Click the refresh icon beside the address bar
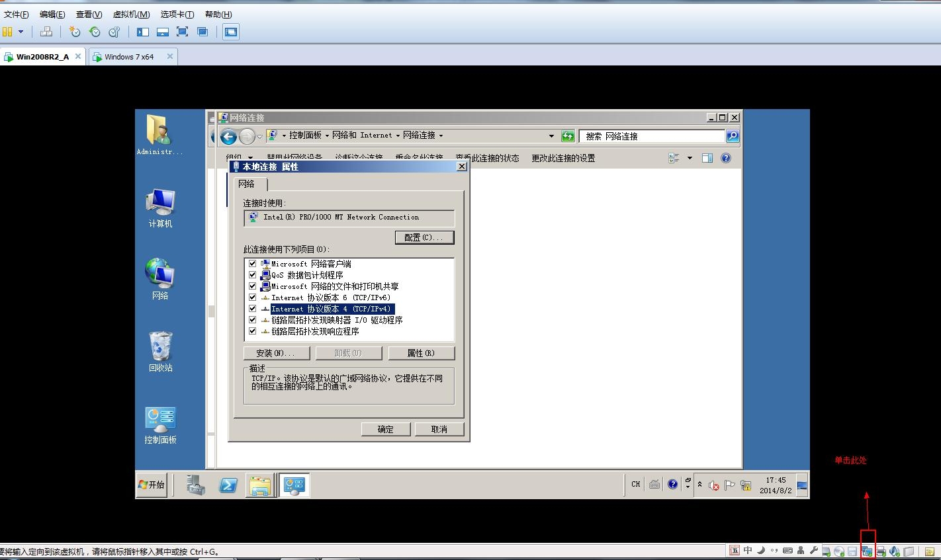 (568, 136)
